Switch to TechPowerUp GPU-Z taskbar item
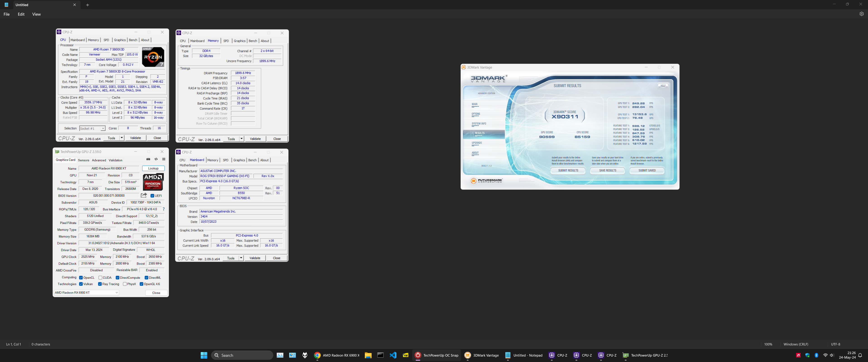Screen dimensions: 868x362 point(645,355)
